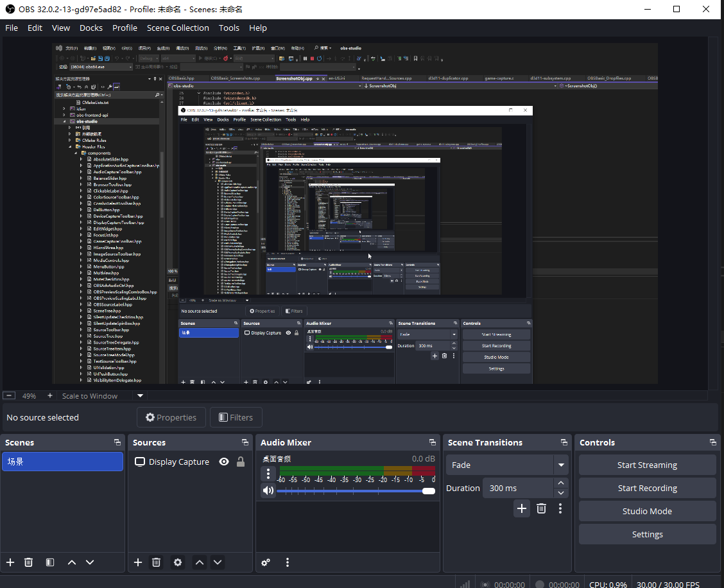Click Studio Mode toggle button

coord(647,511)
